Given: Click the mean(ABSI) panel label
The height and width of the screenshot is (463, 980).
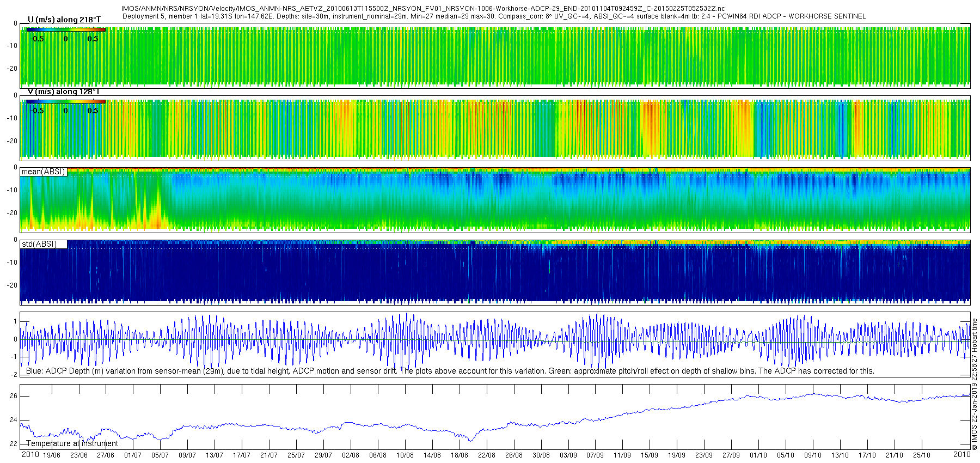Looking at the screenshot, I should pyautogui.click(x=44, y=172).
